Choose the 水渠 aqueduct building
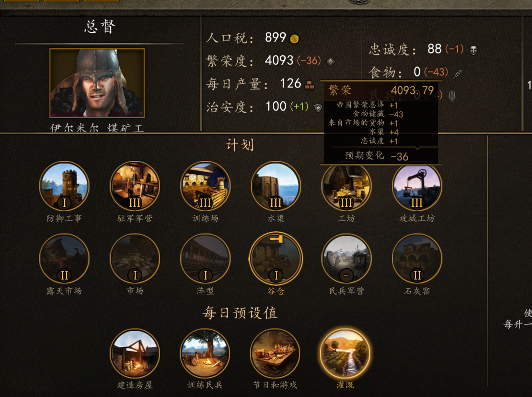Viewport: 532px width, 397px height. point(276,186)
